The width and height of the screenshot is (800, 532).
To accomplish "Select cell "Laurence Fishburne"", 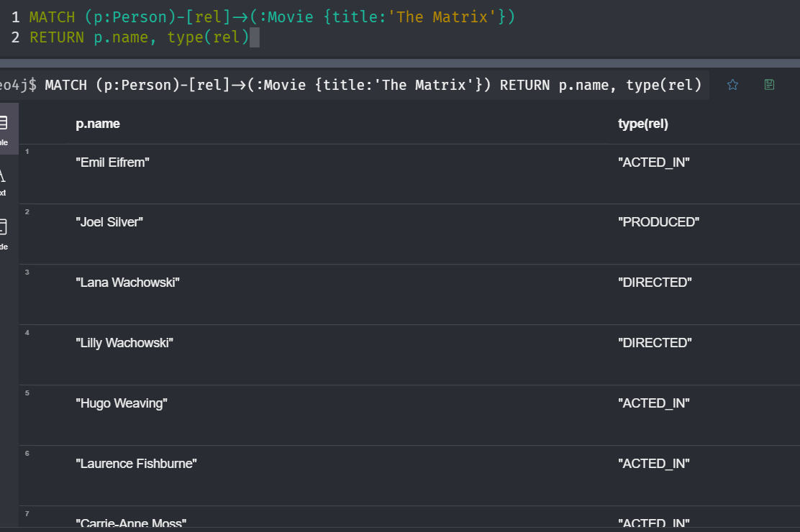I will [136, 463].
